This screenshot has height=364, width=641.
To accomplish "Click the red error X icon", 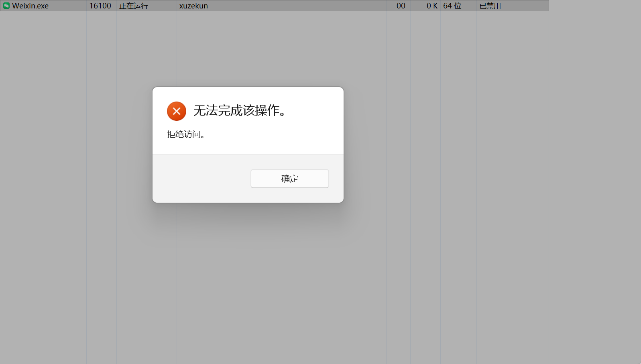I will tap(177, 111).
